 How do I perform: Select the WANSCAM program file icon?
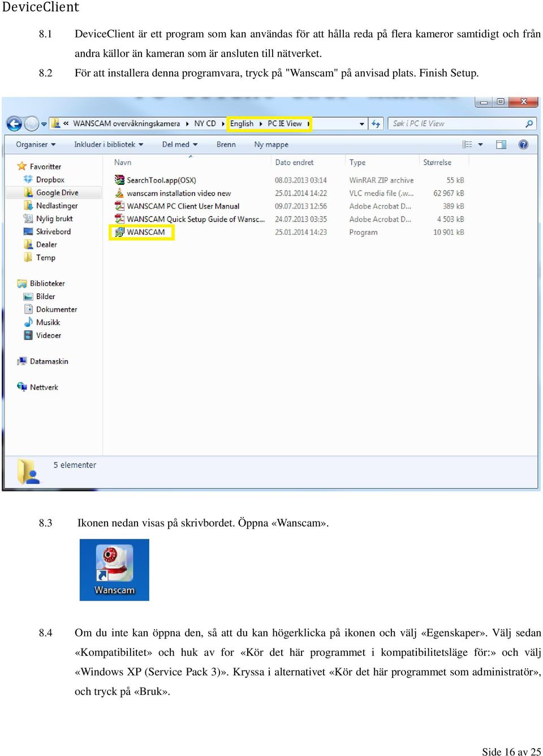coord(119,232)
